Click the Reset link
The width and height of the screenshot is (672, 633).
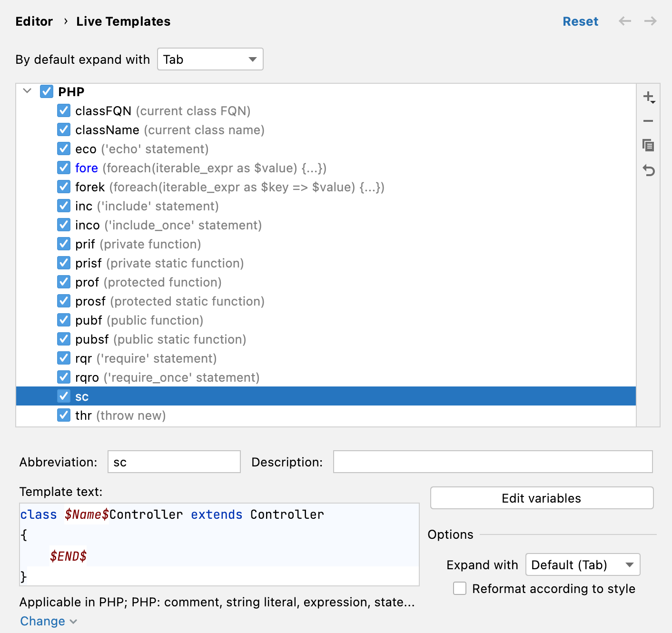pos(580,21)
